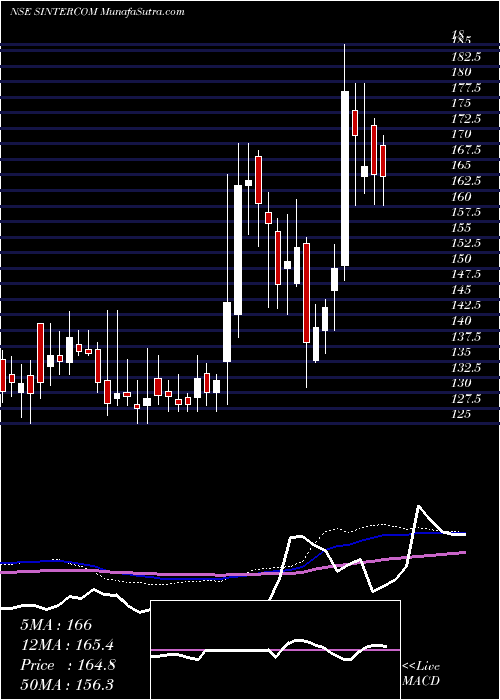The image size is (500, 700).
Task: Click the 182.5 price axis label
Action: pos(467,57)
